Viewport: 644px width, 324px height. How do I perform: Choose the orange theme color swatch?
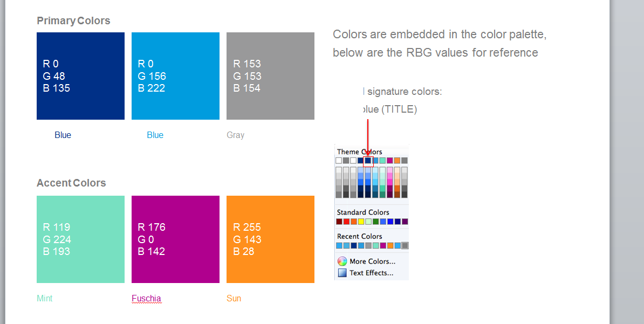coord(397,161)
